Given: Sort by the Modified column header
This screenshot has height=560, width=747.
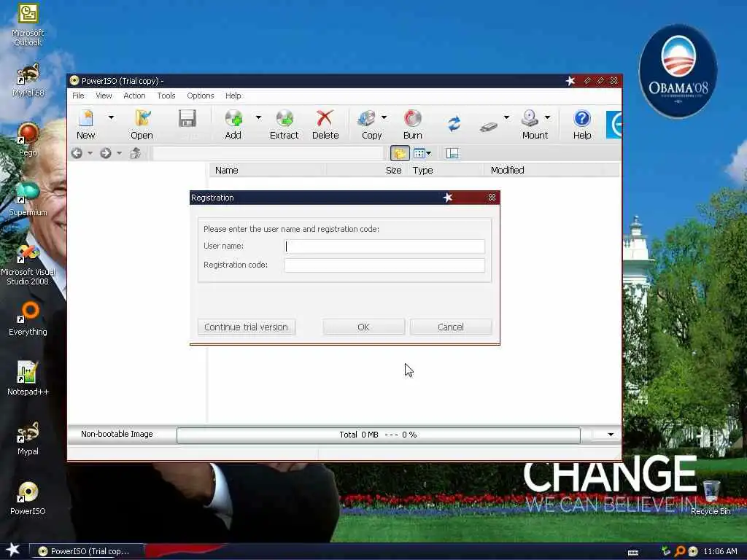Looking at the screenshot, I should pyautogui.click(x=543, y=171).
